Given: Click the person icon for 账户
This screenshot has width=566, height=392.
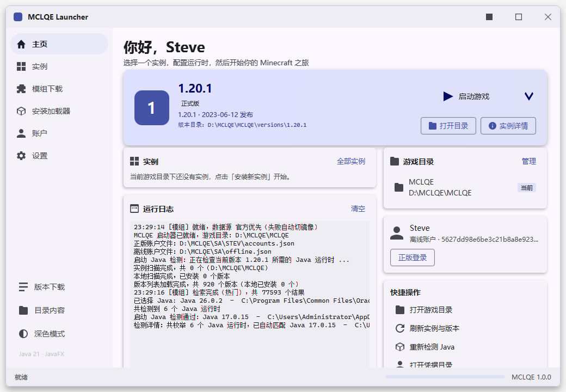Looking at the screenshot, I should click(x=21, y=133).
